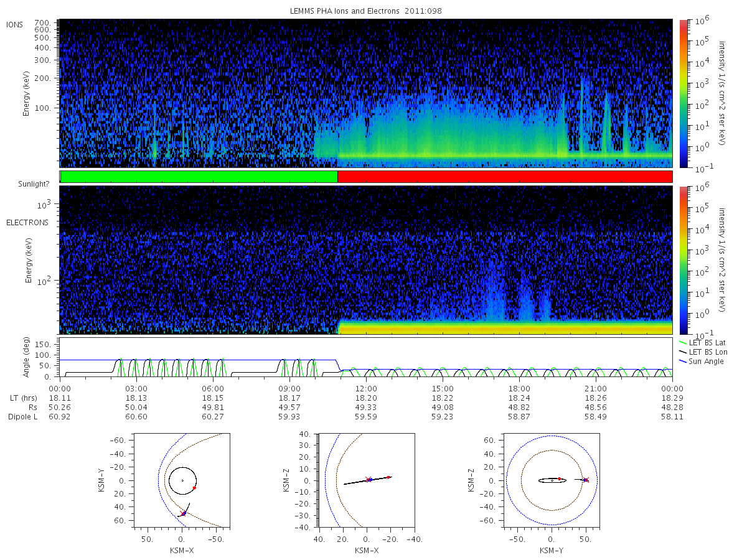
Task: Click the red marker in the KSM-X/KSM-Y orbit plot
Action: coord(194,488)
